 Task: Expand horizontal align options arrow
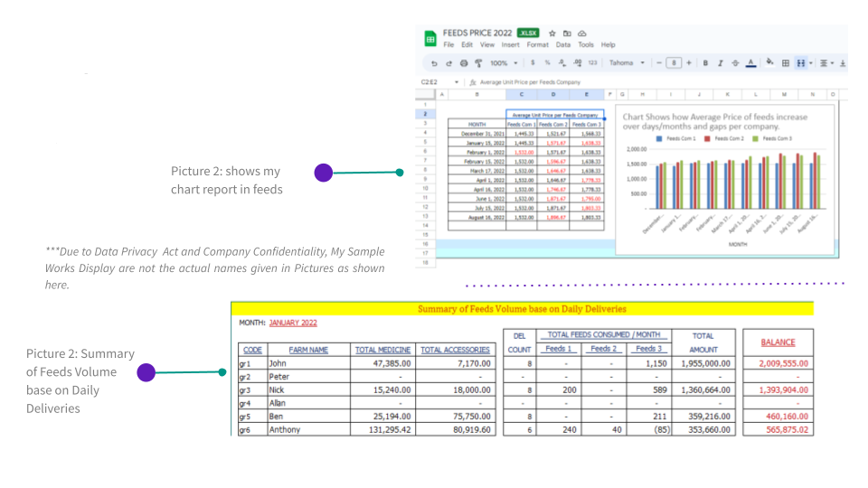832,63
